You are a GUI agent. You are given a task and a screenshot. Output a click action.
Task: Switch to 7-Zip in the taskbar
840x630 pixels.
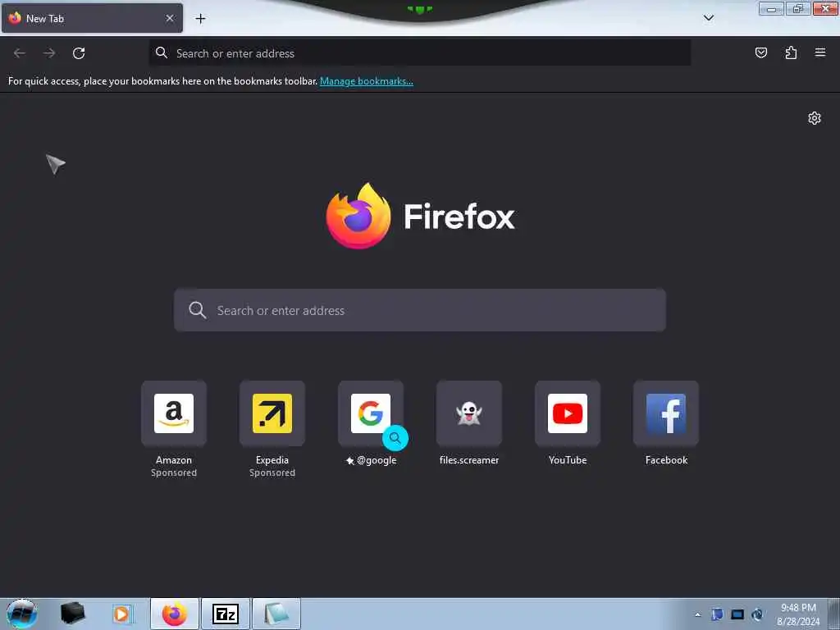[x=226, y=614]
